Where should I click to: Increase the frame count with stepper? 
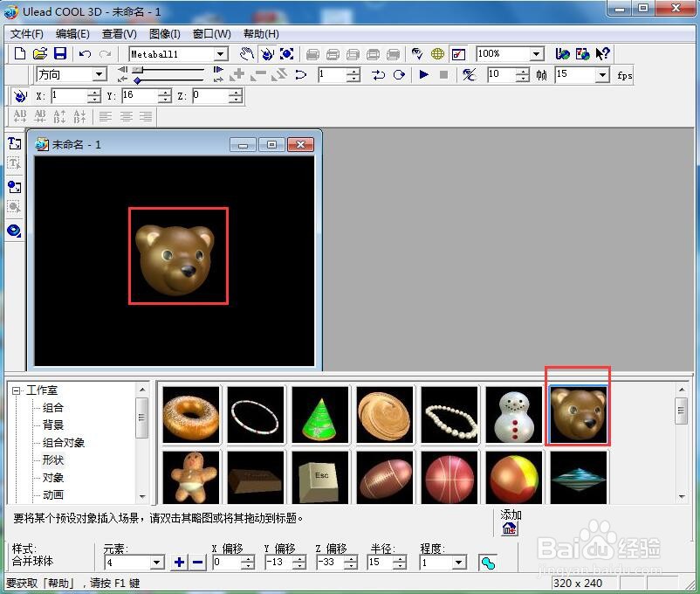523,72
